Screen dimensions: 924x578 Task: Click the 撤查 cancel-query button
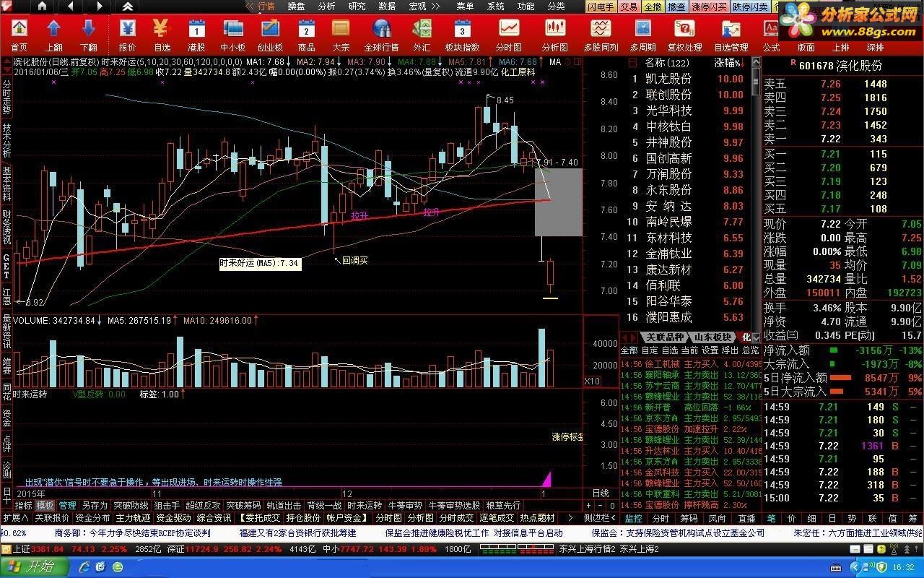point(676,7)
